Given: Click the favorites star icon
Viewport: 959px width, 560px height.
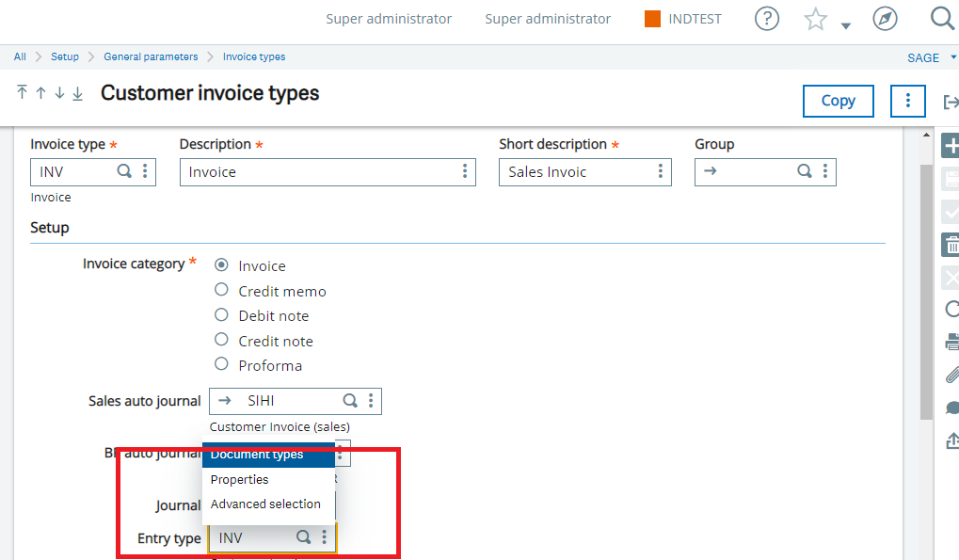Looking at the screenshot, I should (x=815, y=19).
